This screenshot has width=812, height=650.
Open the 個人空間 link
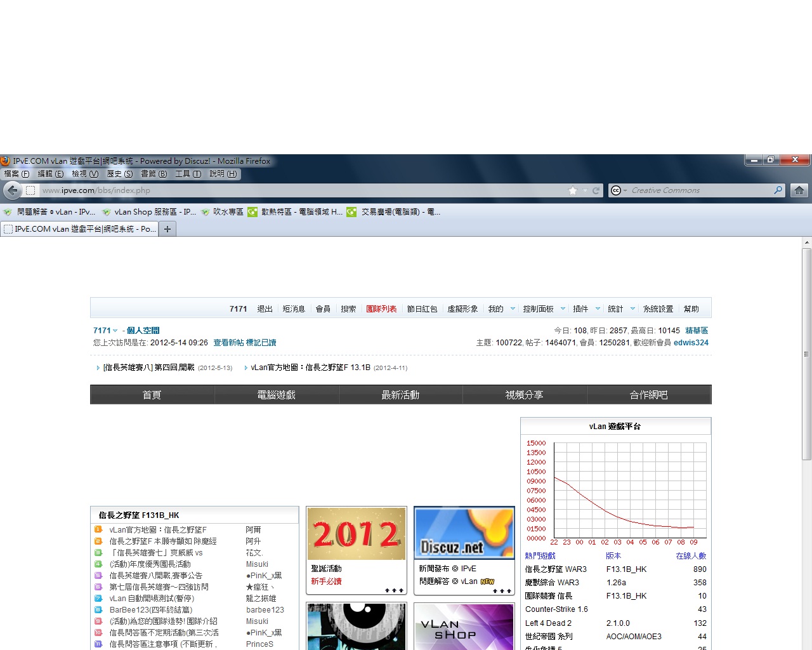tap(143, 331)
